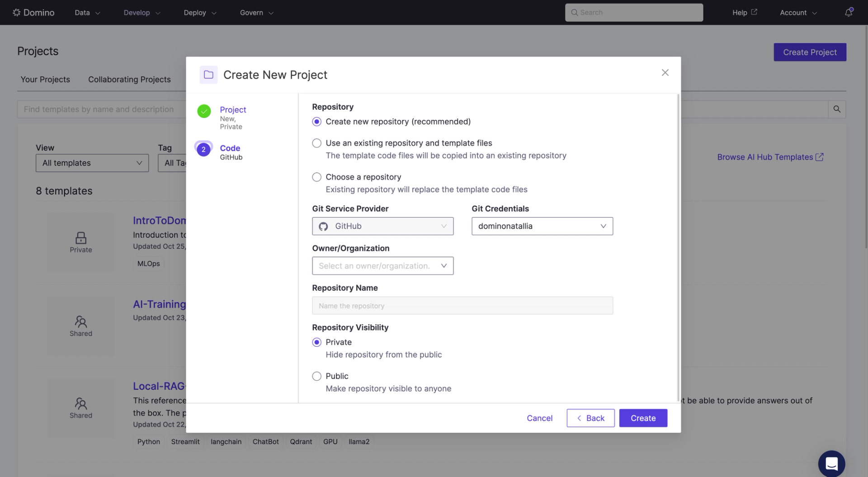The image size is (868, 477).
Task: Click the Create Project button
Action: point(810,52)
